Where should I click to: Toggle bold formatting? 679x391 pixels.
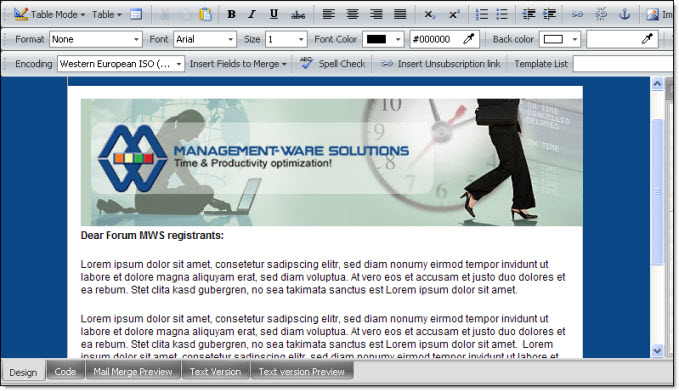point(231,14)
